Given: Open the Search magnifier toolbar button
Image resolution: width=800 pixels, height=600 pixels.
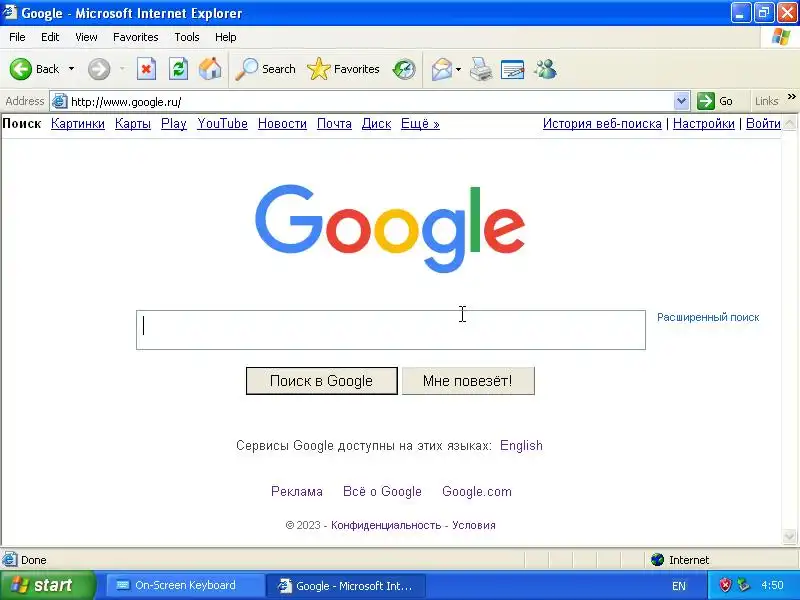Looking at the screenshot, I should [265, 69].
